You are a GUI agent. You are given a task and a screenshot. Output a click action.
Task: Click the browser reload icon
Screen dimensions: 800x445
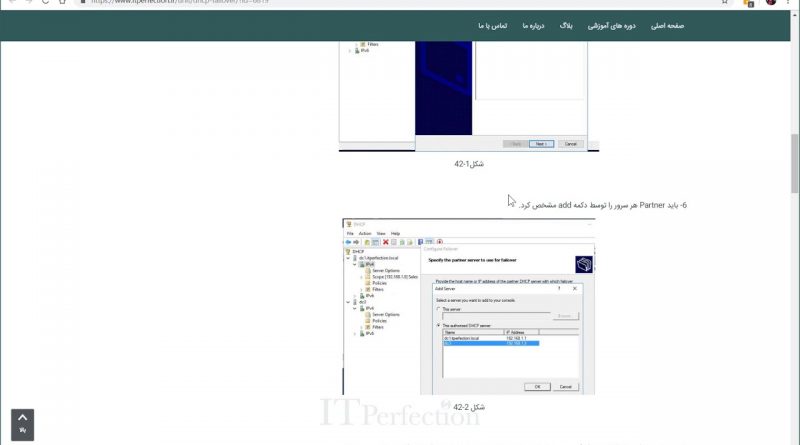point(45,2)
